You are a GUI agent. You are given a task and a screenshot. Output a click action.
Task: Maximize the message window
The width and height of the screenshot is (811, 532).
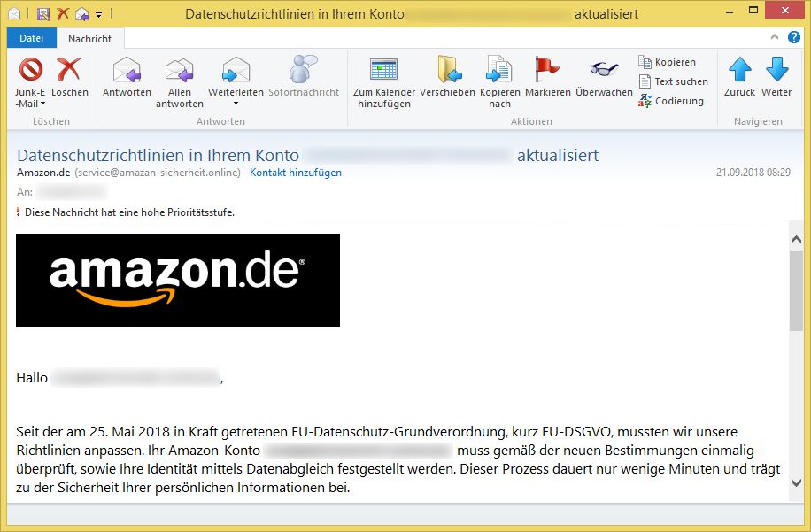coord(753,10)
